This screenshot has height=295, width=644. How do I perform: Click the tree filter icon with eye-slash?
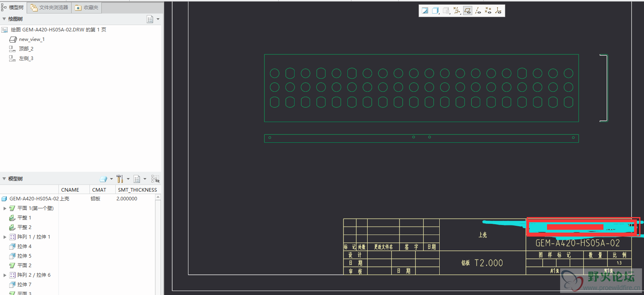[155, 179]
